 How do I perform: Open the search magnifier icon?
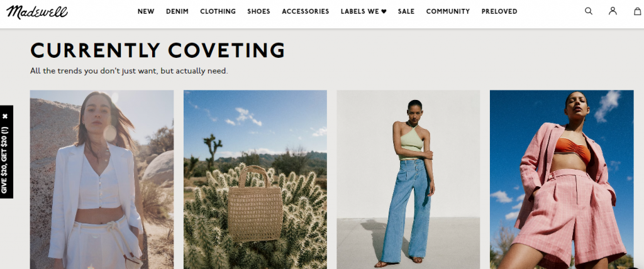(x=589, y=11)
